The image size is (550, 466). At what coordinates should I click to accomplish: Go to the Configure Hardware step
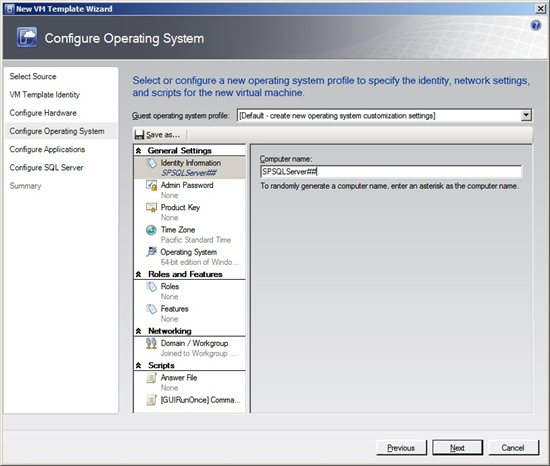(43, 113)
